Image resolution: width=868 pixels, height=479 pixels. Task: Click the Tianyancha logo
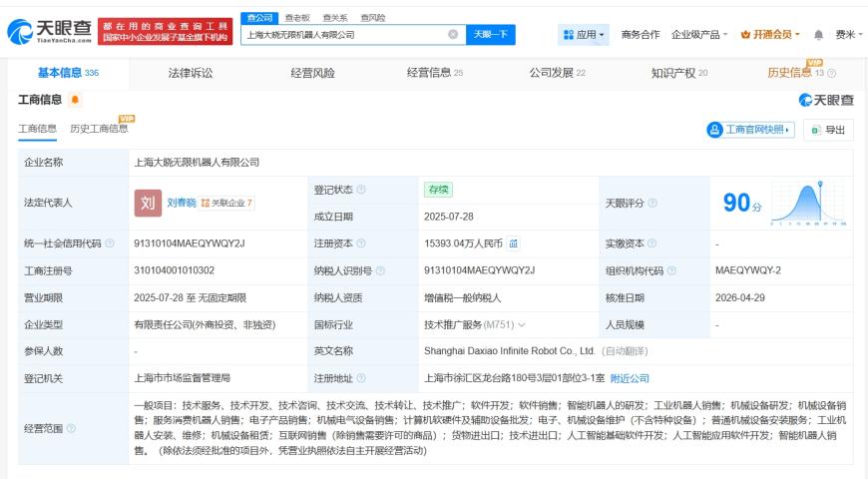click(49, 32)
